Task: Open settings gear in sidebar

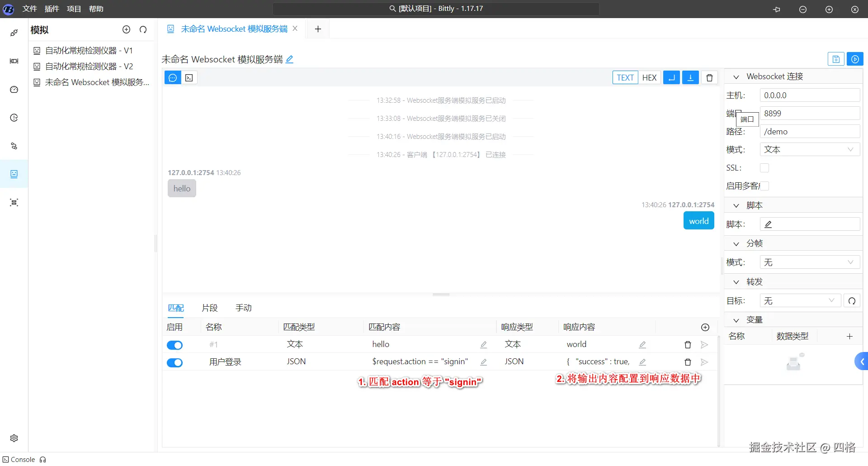Action: point(14,438)
